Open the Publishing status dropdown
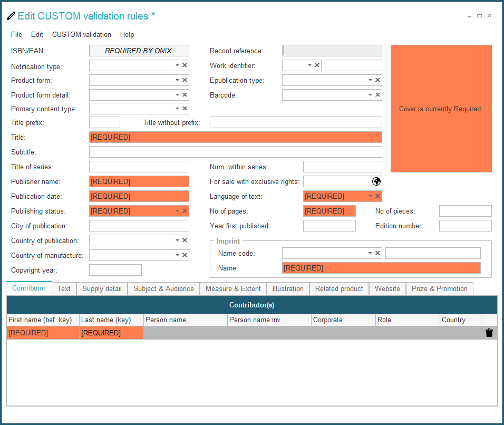Screen dimensions: 504x425 coord(178,211)
